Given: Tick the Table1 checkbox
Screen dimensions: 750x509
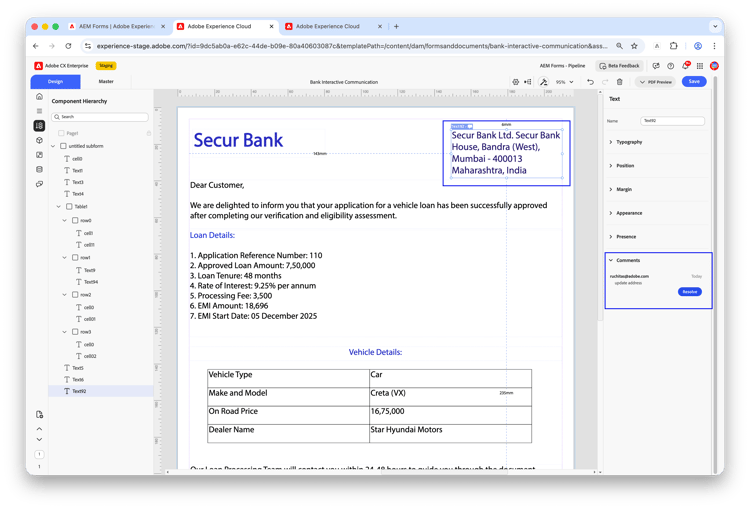Looking at the screenshot, I should pos(69,206).
